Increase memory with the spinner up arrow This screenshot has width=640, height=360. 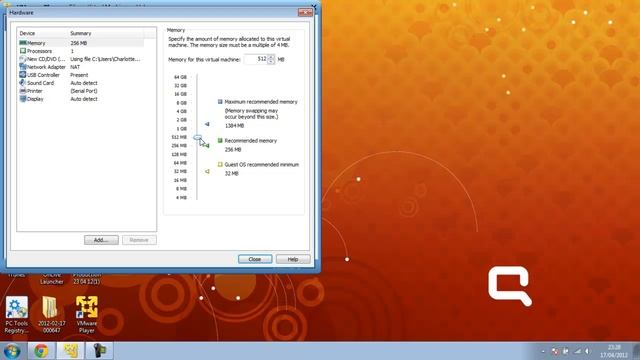pos(271,57)
